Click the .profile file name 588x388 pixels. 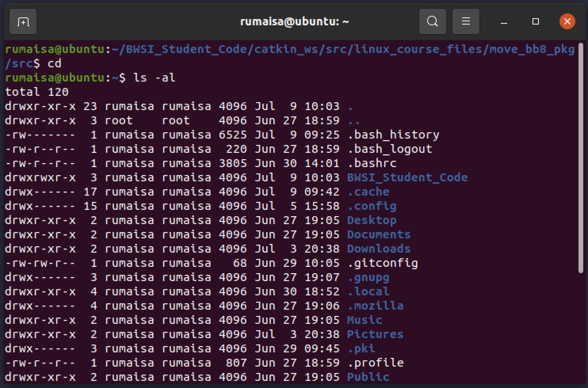click(376, 363)
